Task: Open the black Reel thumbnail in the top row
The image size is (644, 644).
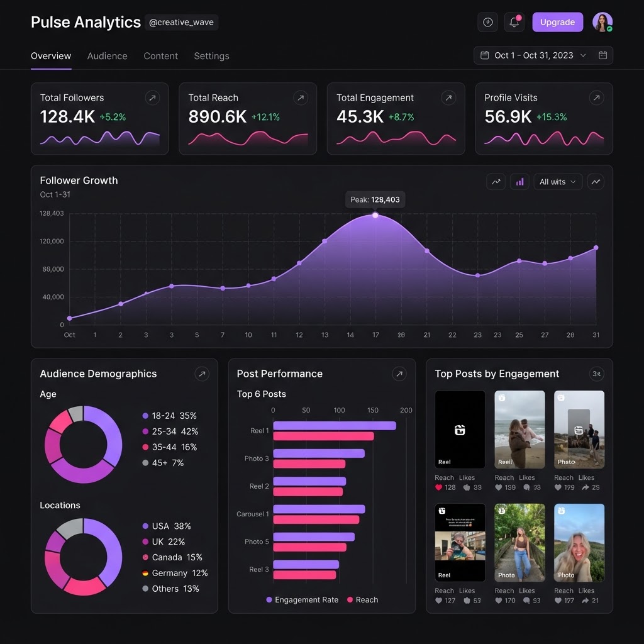Action: [x=460, y=429]
